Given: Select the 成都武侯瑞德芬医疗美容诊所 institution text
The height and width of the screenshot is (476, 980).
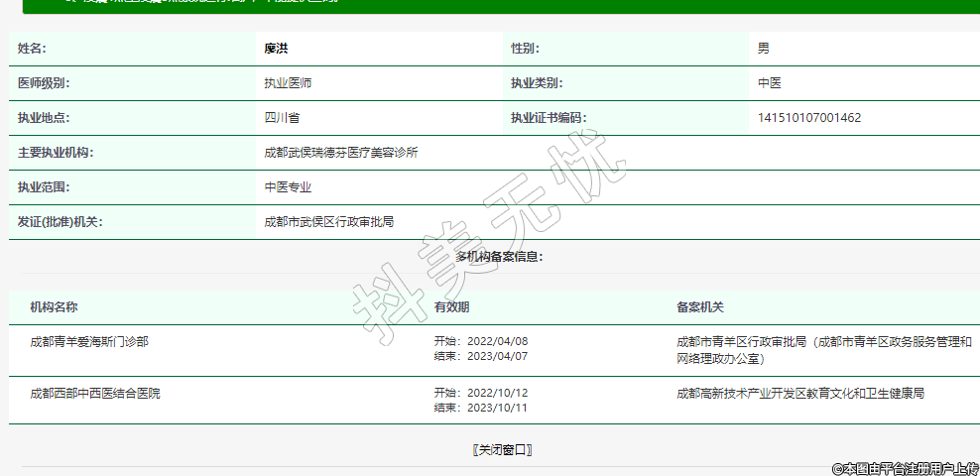Looking at the screenshot, I should click(x=340, y=153).
